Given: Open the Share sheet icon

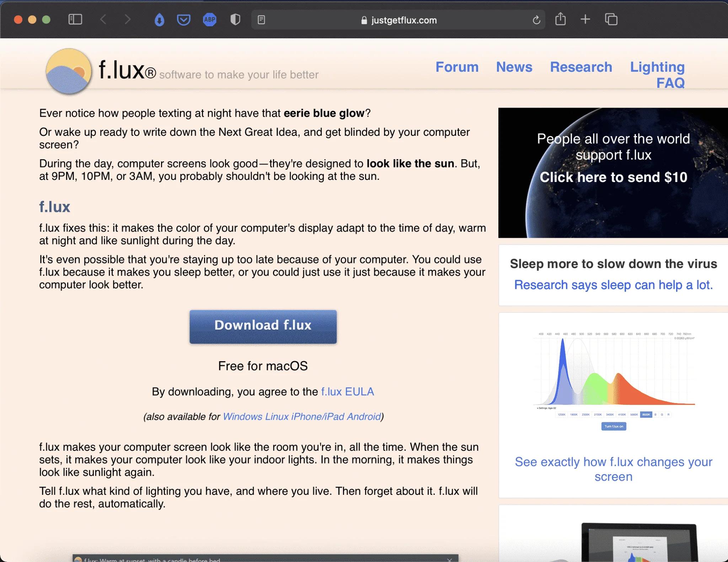Looking at the screenshot, I should (560, 19).
